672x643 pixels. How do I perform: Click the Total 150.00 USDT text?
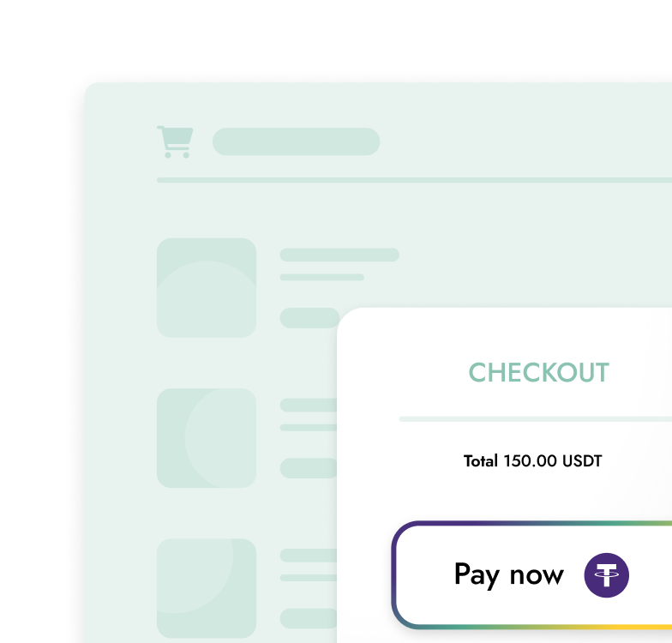click(533, 461)
